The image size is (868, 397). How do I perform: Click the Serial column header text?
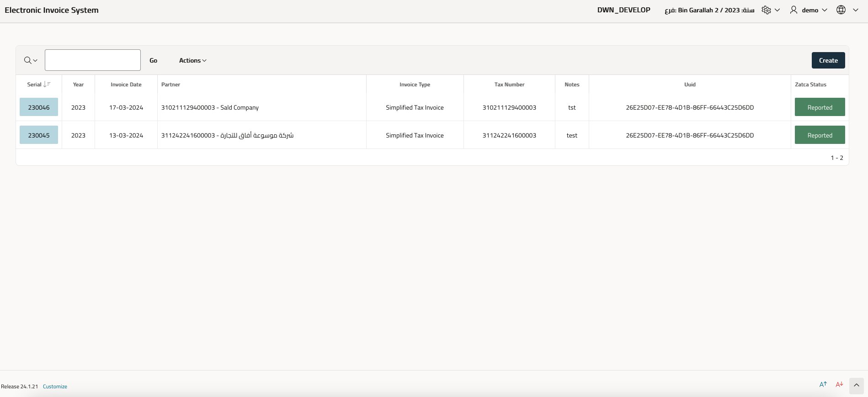[34, 85]
